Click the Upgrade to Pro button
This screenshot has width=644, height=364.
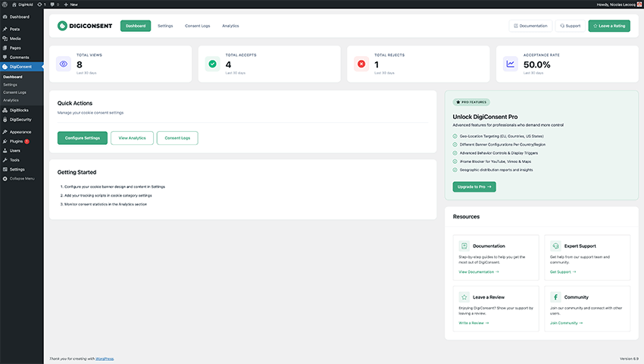pos(474,187)
